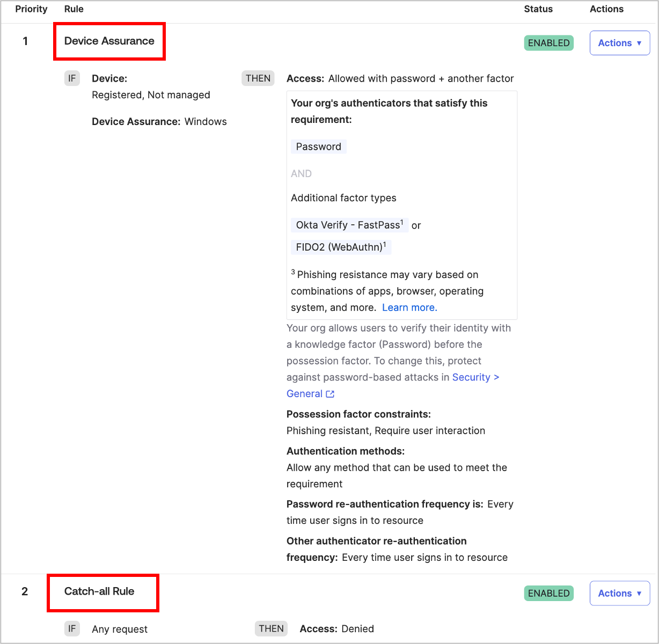Viewport: 659px width, 644px height.
Task: Click the THEN badge beside Access: Denied
Action: pos(271,628)
